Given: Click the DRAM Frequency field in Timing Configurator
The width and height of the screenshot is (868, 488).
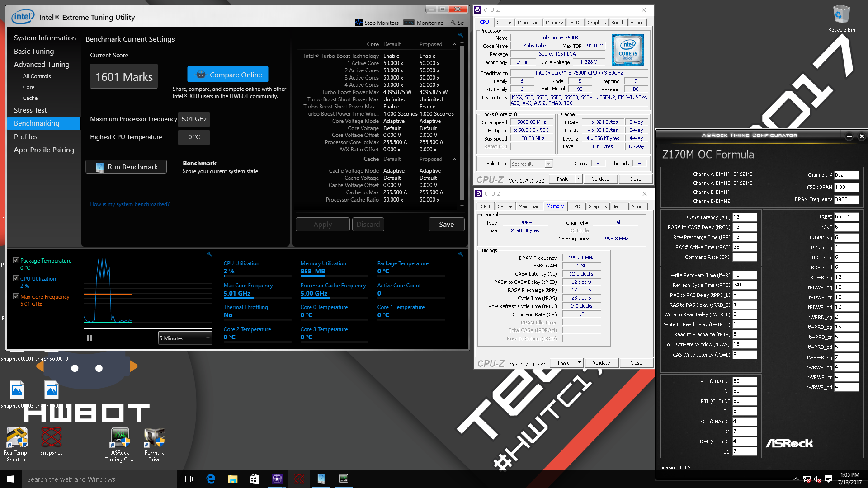Looking at the screenshot, I should coord(846,199).
